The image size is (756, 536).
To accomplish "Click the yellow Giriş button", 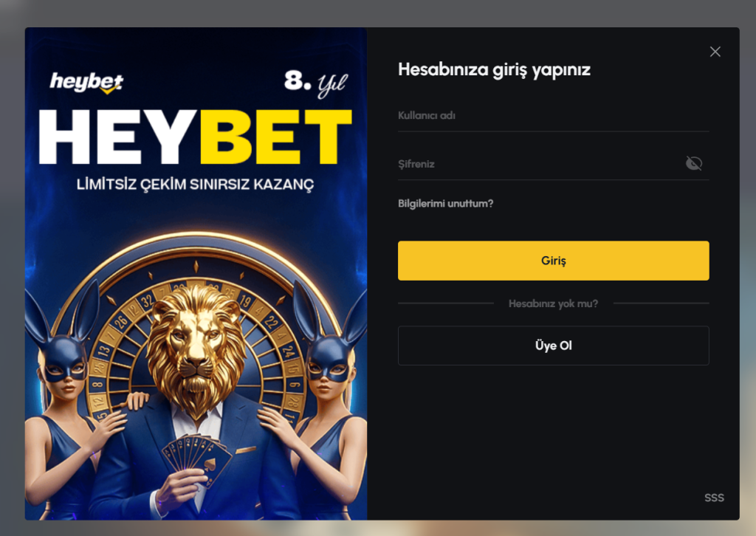I will [x=553, y=261].
